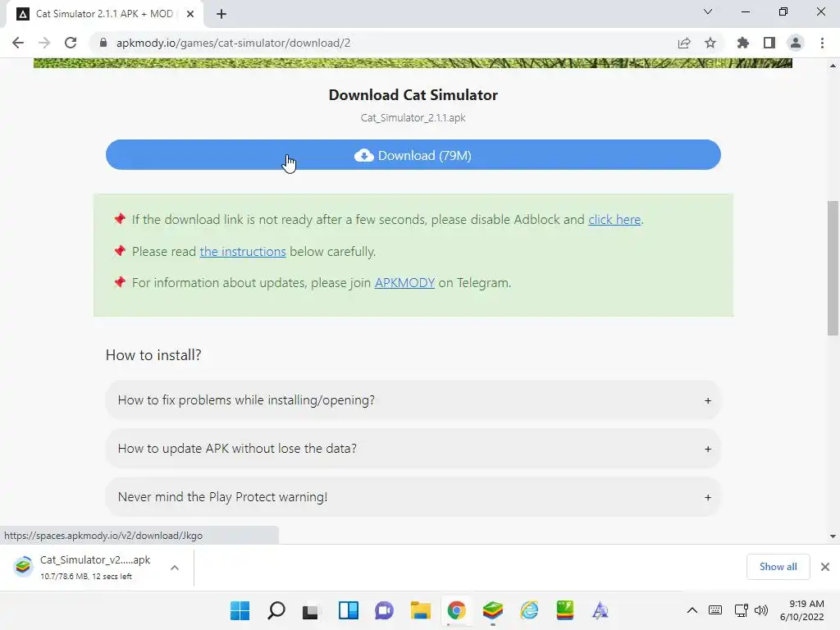Open the clock showing 9:19 AM

click(x=802, y=610)
